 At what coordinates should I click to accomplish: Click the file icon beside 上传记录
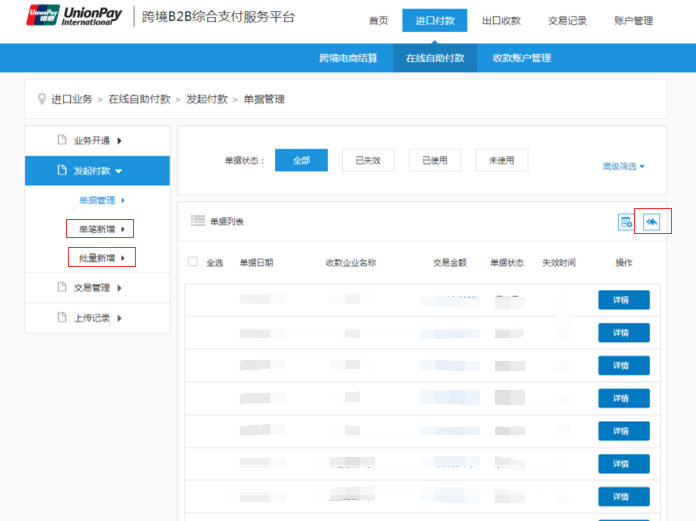61,318
